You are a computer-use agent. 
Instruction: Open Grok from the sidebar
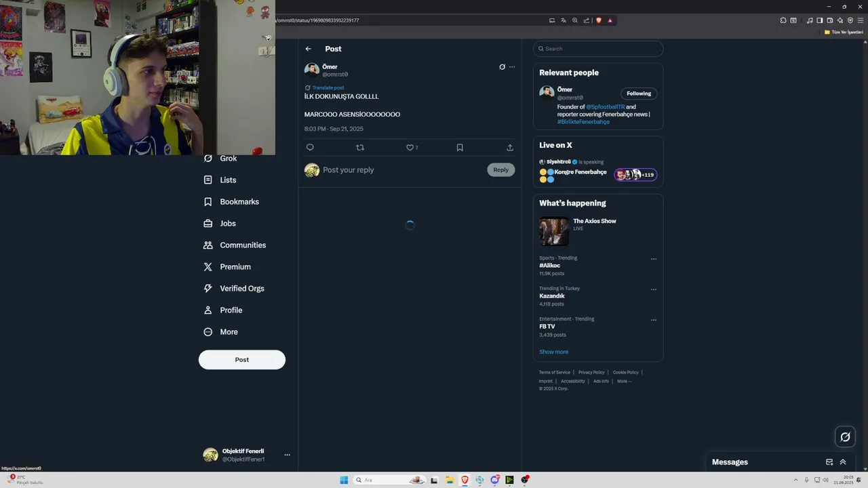pyautogui.click(x=220, y=159)
